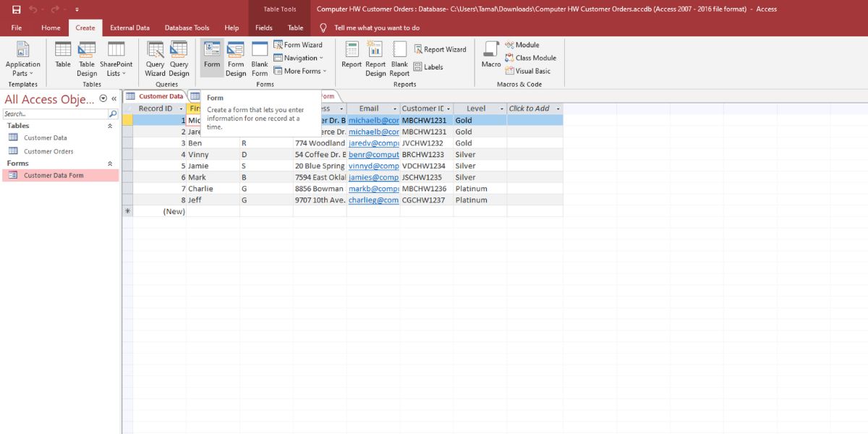
Task: Open Customer Orders table in navigation pane
Action: click(48, 151)
